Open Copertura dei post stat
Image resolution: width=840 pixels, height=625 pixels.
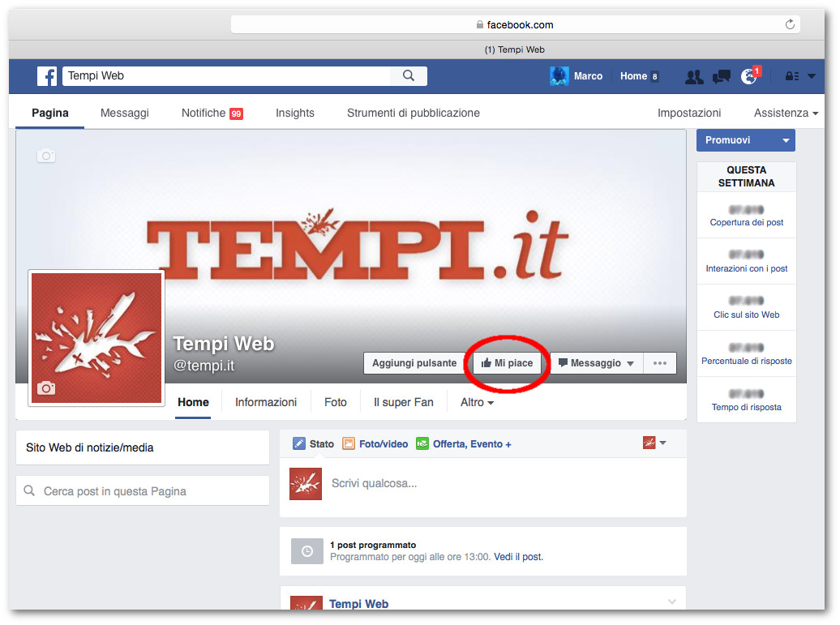click(x=746, y=222)
